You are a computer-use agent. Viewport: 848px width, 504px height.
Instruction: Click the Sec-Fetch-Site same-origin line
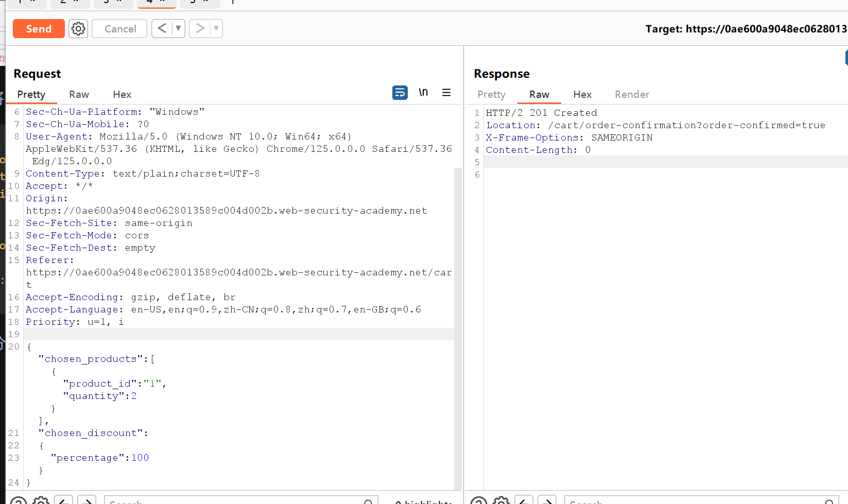109,223
